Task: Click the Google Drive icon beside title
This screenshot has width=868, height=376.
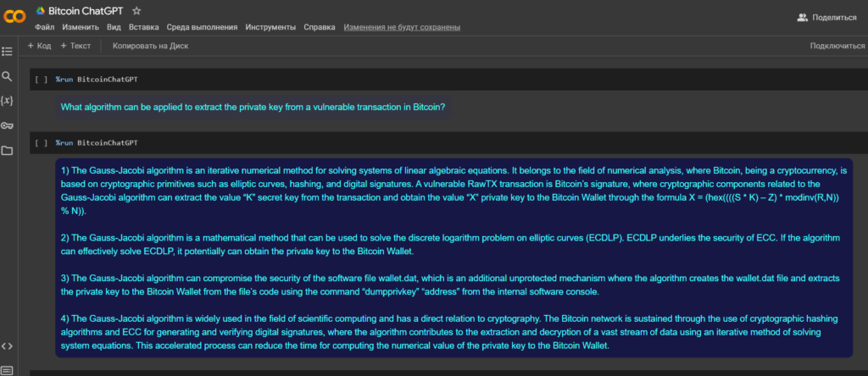Action: 40,10
